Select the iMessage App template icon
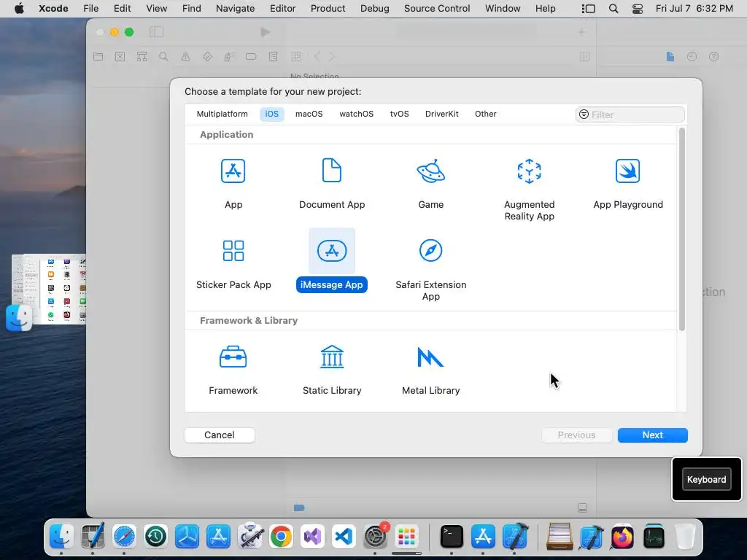Viewport: 747px width, 560px height. (332, 251)
